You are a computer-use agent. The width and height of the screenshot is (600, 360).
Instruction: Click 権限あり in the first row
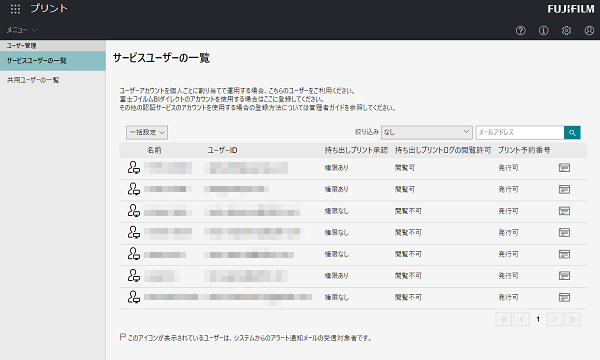pyautogui.click(x=336, y=168)
